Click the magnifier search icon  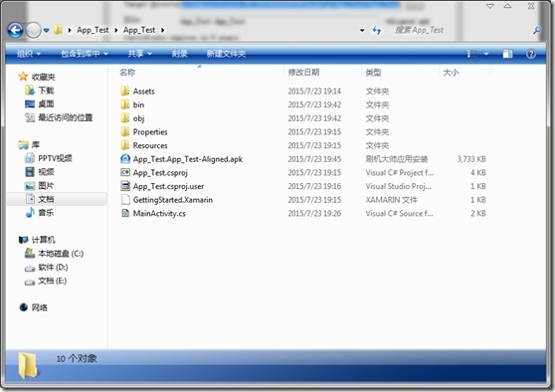point(537,30)
